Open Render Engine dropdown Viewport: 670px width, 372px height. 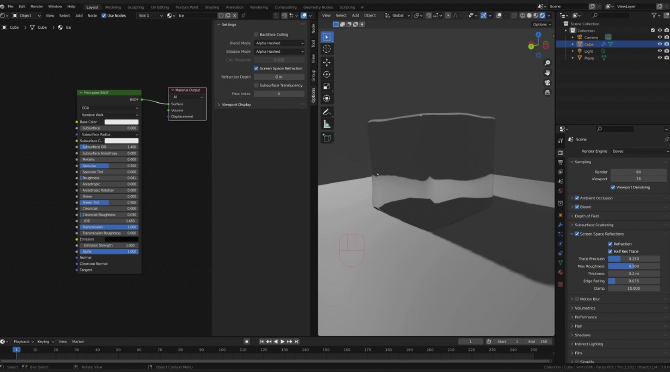click(640, 151)
